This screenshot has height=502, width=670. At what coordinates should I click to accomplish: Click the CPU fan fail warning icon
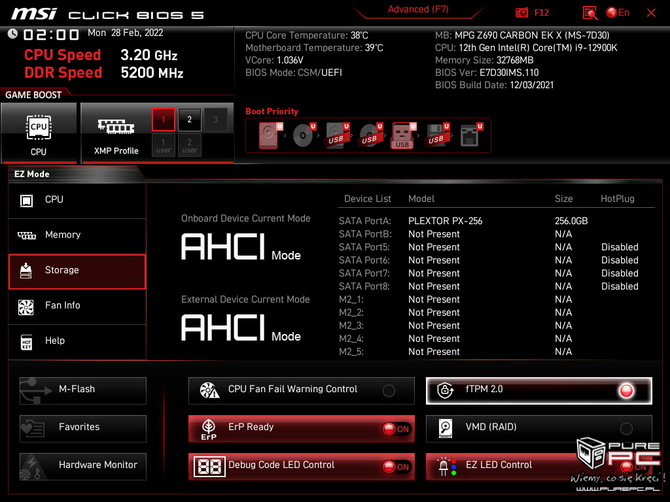pyautogui.click(x=209, y=390)
